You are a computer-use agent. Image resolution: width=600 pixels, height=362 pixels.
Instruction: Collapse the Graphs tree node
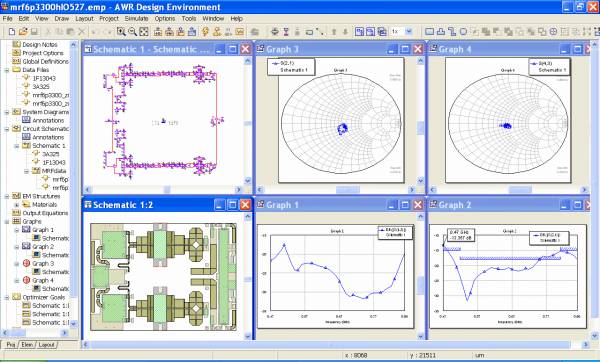point(7,222)
